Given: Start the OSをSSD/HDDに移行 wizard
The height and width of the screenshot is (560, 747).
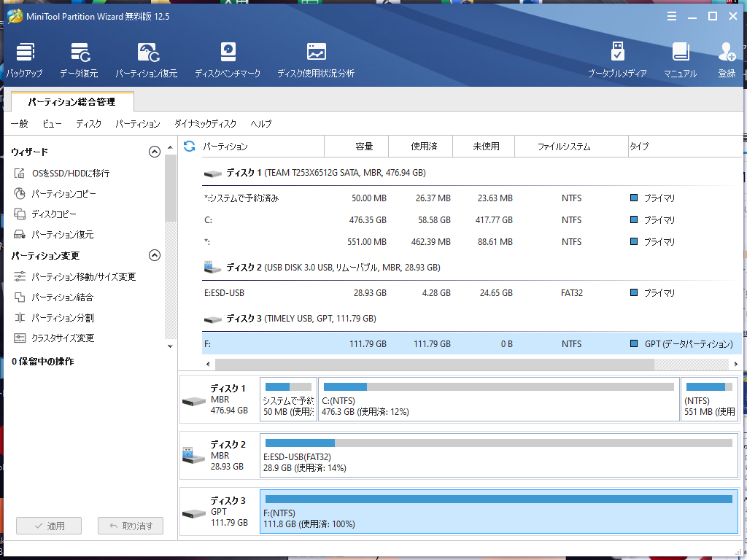Looking at the screenshot, I should tap(62, 174).
